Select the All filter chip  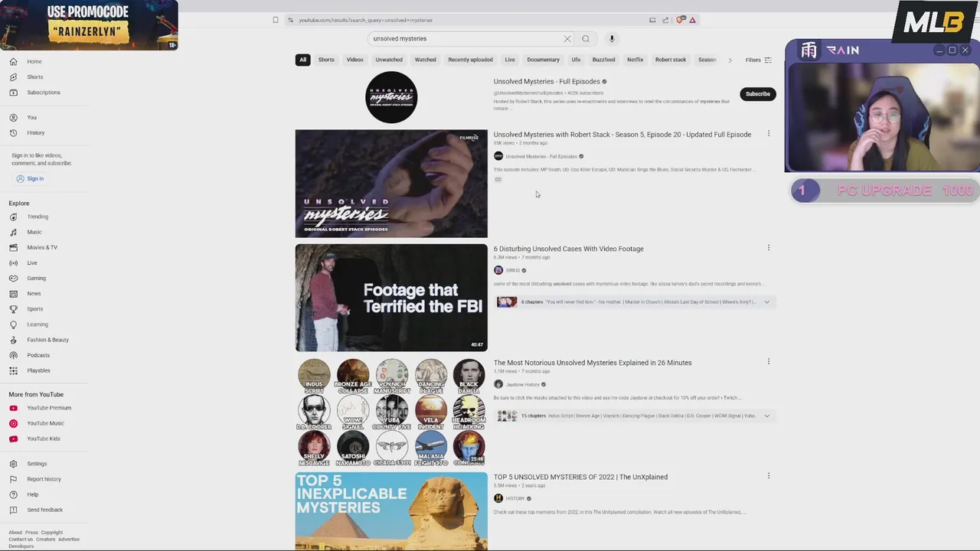[302, 60]
